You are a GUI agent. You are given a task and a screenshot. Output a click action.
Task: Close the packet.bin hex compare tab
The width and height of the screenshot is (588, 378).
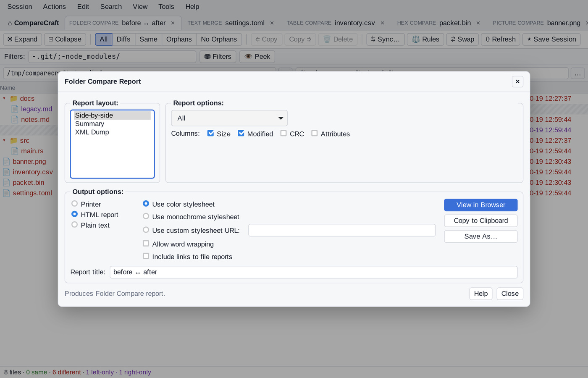pyautogui.click(x=478, y=23)
